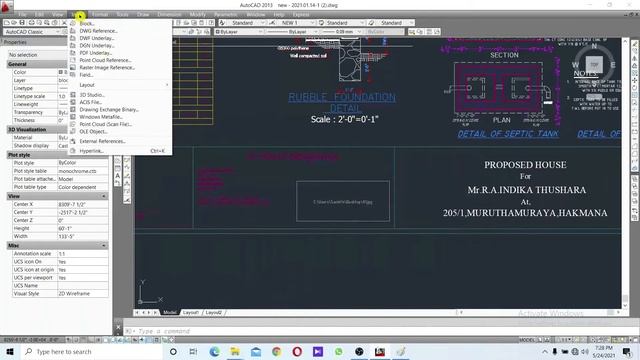Open Opera browser from taskbar
This screenshot has width=640, height=360.
click(x=297, y=351)
